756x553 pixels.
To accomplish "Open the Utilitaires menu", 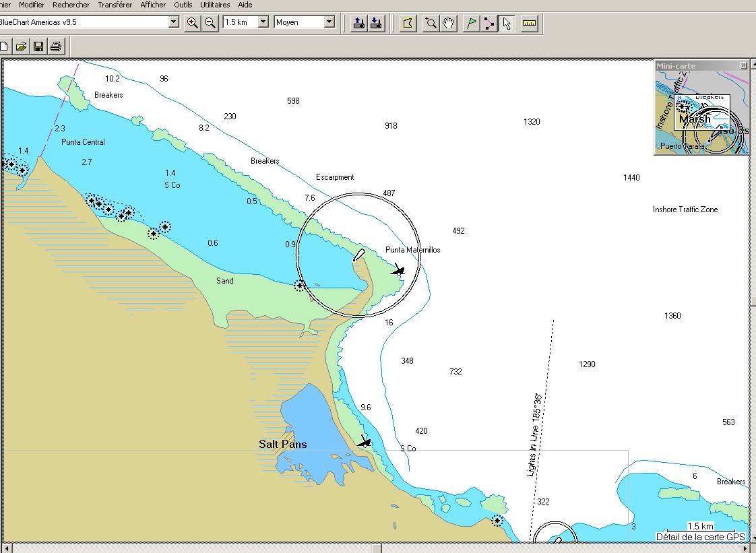I will coord(215,5).
